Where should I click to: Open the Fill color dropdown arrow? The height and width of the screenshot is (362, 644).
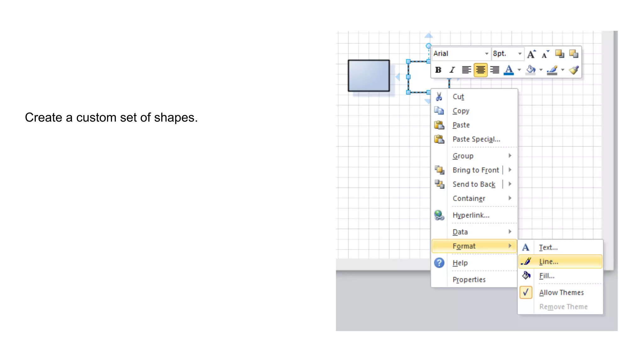(541, 70)
